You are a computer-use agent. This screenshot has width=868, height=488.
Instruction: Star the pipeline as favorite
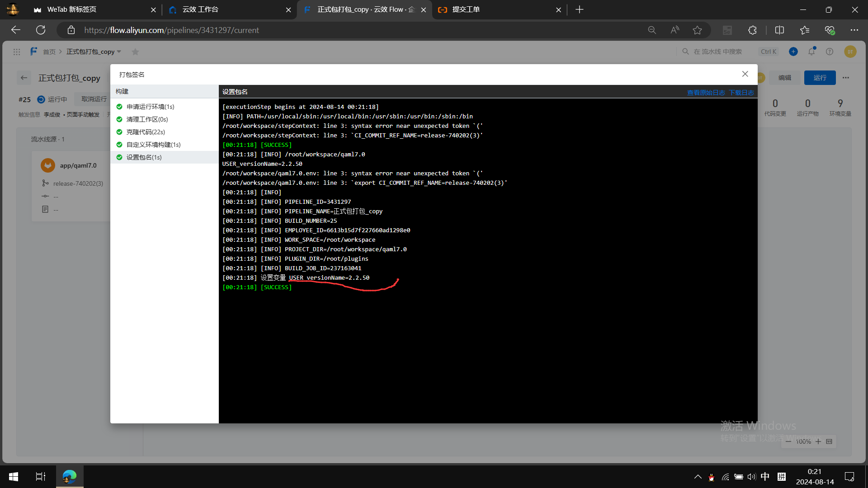[x=135, y=52]
